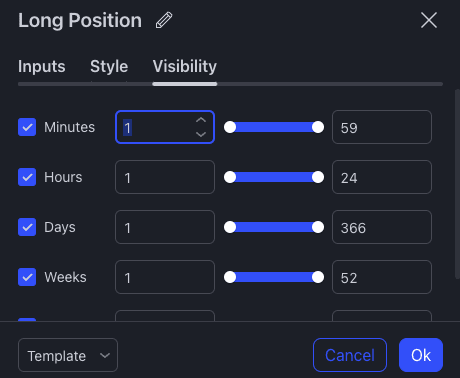Decrease the Minutes minimum with the down arrow

click(x=201, y=134)
